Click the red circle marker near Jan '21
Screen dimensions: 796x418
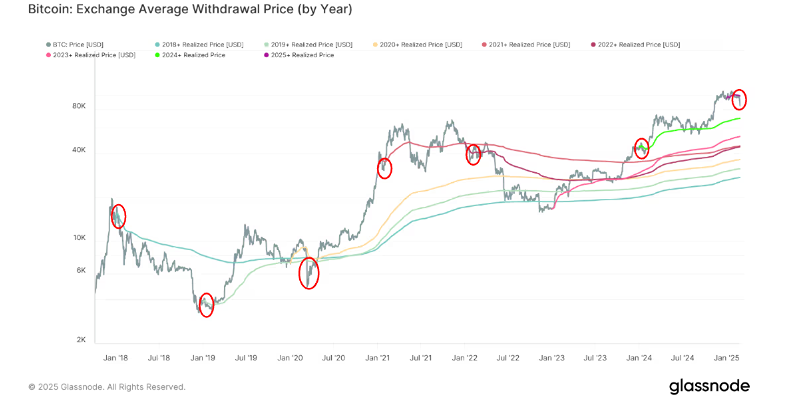(x=385, y=168)
